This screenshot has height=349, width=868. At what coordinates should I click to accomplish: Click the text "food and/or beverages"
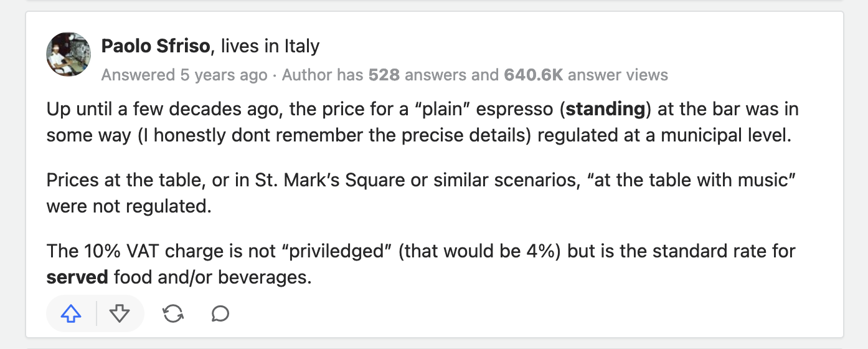[212, 277]
